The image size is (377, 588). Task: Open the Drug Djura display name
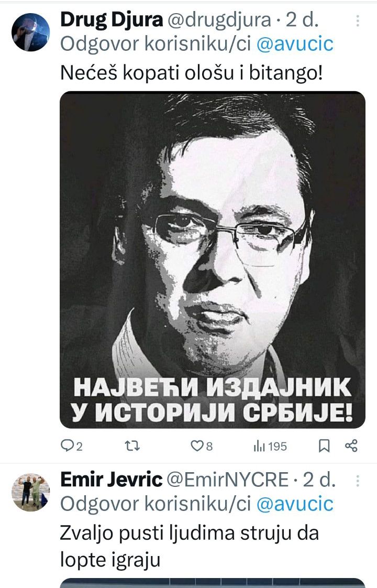(112, 20)
